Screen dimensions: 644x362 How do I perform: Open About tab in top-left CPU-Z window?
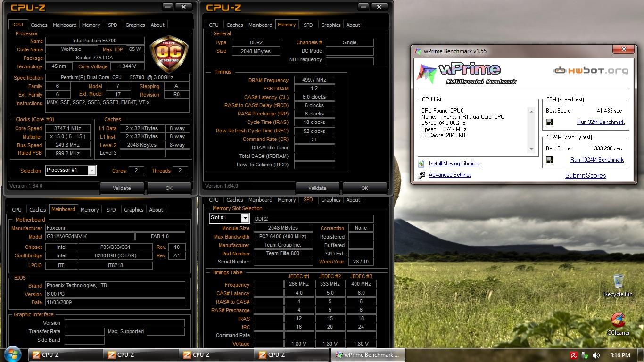(x=157, y=25)
